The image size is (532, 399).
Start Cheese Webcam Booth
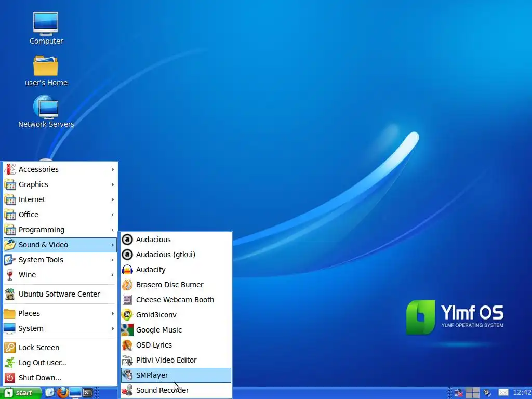pyautogui.click(x=176, y=300)
